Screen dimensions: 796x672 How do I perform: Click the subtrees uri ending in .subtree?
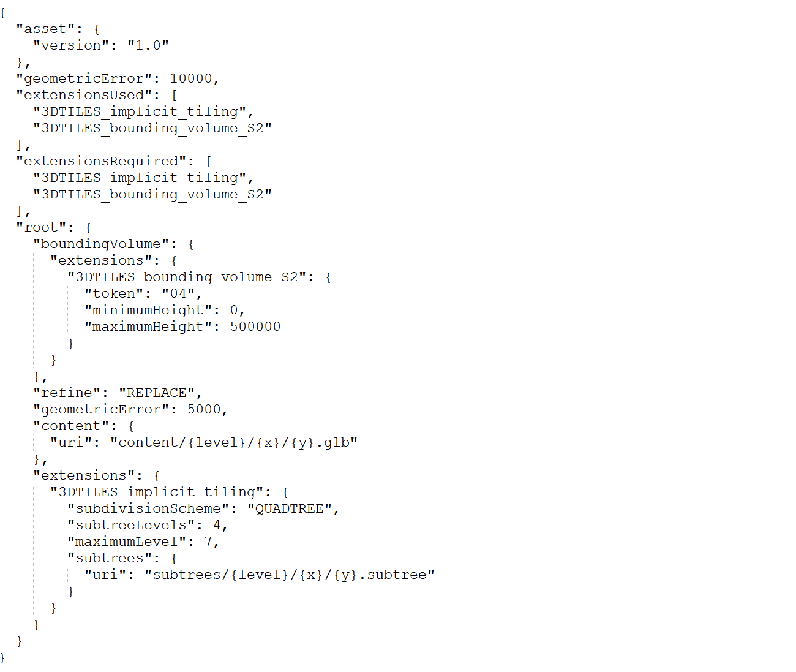coord(290,575)
